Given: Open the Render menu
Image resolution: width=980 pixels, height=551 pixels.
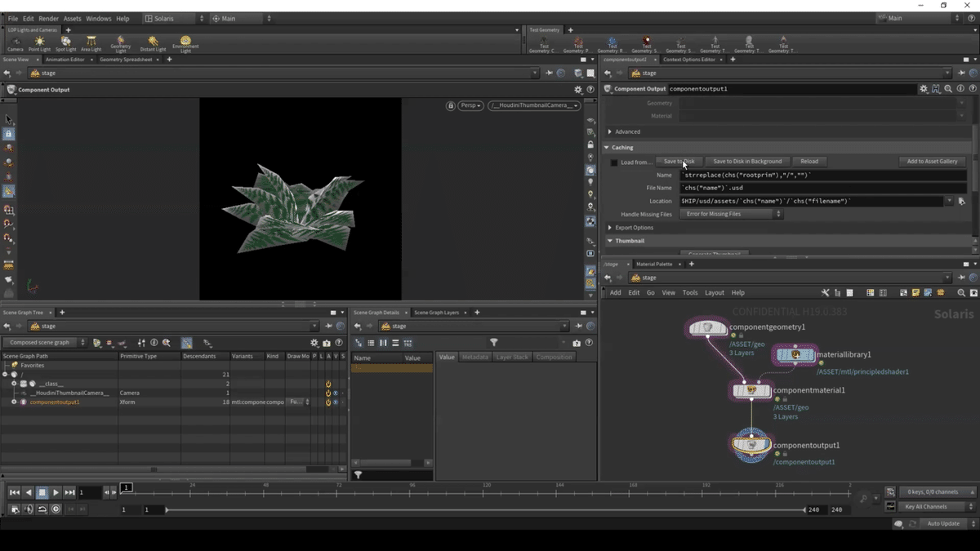Looking at the screenshot, I should tap(48, 19).
